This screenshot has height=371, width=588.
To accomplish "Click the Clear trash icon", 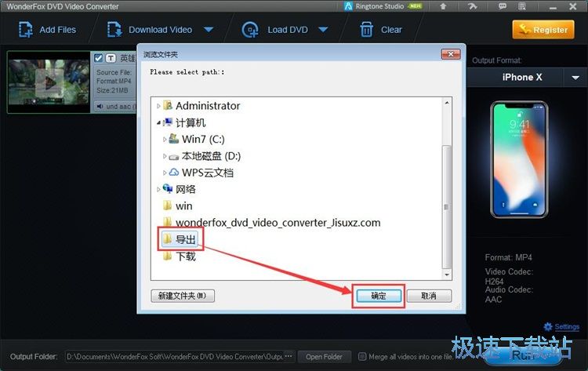I will (366, 30).
